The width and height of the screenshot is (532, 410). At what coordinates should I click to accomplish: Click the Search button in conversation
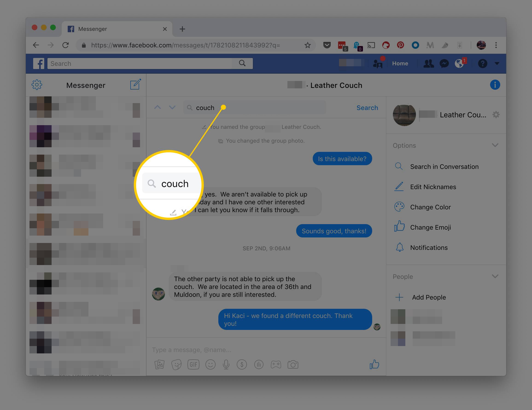(x=366, y=108)
